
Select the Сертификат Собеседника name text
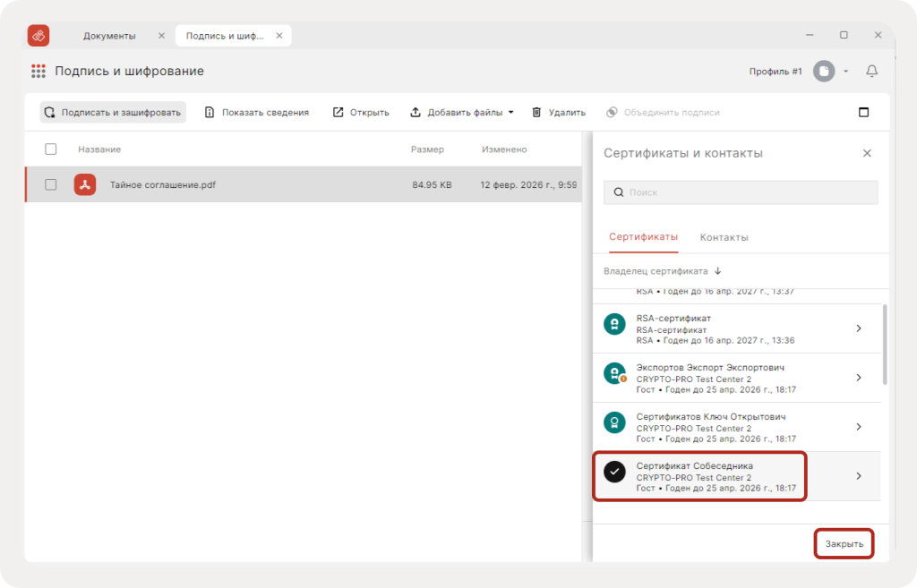tap(694, 466)
